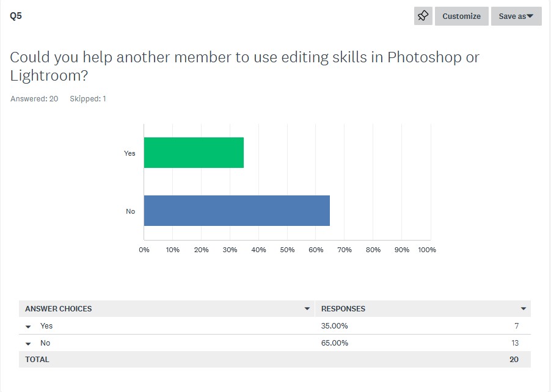Screen dimensions: 551x392
Task: Select the No axis label on chart
Action: (130, 211)
